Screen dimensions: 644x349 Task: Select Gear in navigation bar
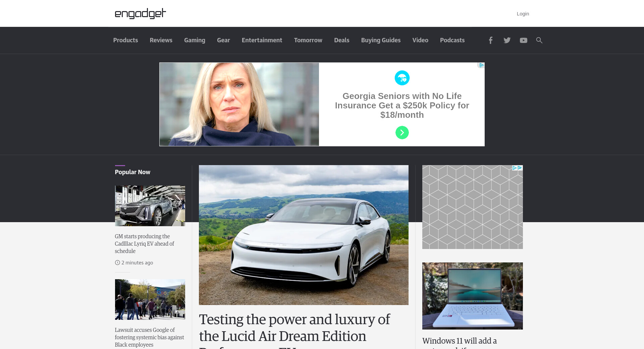click(x=223, y=40)
